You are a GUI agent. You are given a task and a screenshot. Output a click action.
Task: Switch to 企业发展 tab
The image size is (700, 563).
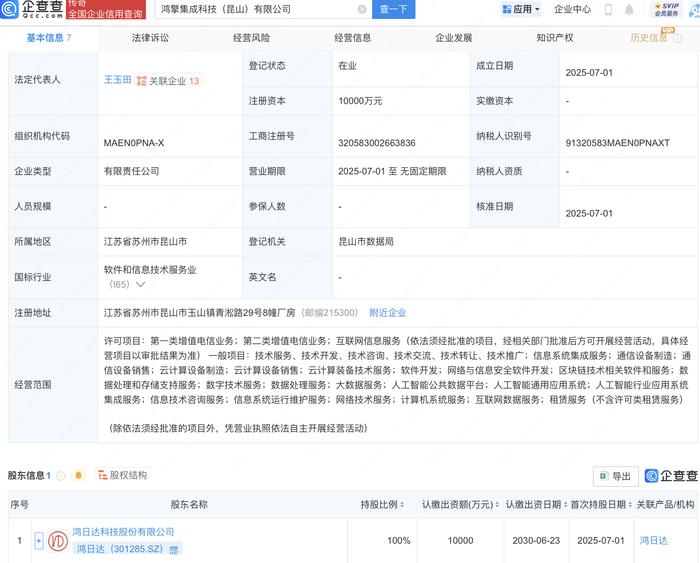(454, 38)
